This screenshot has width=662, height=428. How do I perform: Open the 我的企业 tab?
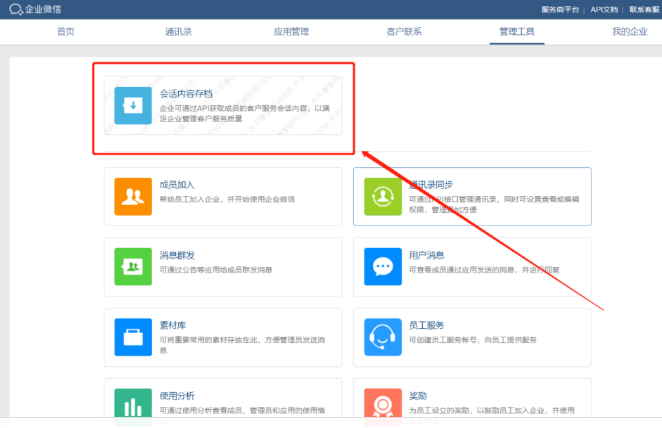click(630, 32)
